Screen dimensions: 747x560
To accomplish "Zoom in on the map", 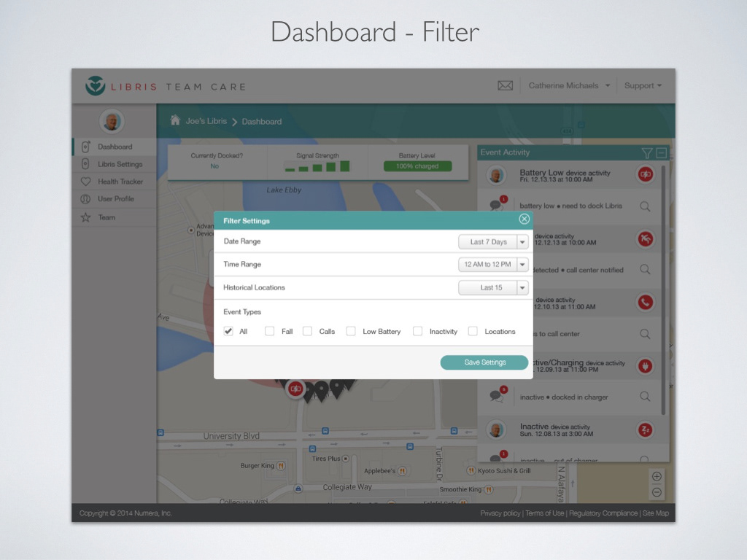I will (x=657, y=476).
